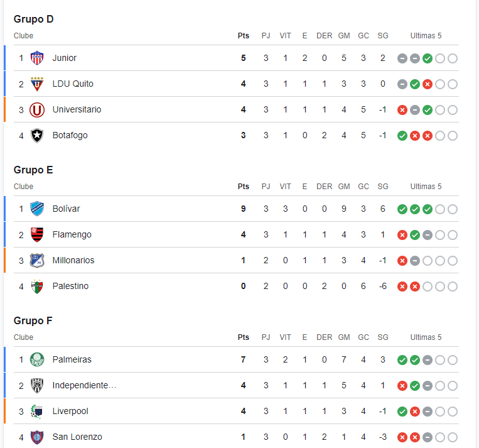This screenshot has width=479, height=448.
Task: Click the Palestino shield icon
Action: coord(37,287)
